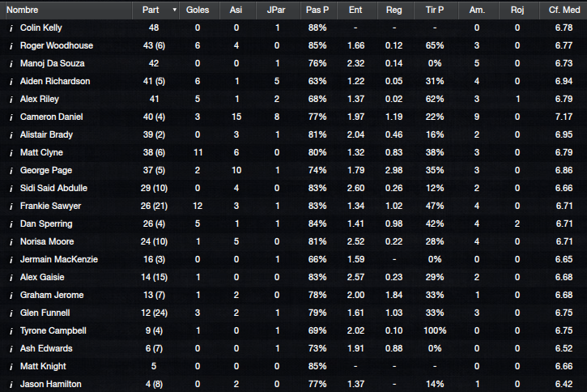
Task: Sort table by Goles column header
Action: point(198,10)
